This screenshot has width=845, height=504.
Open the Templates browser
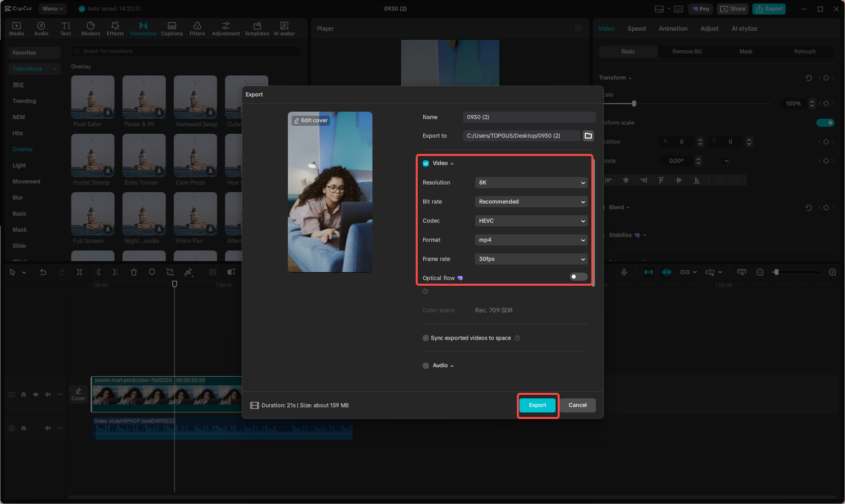tap(257, 28)
